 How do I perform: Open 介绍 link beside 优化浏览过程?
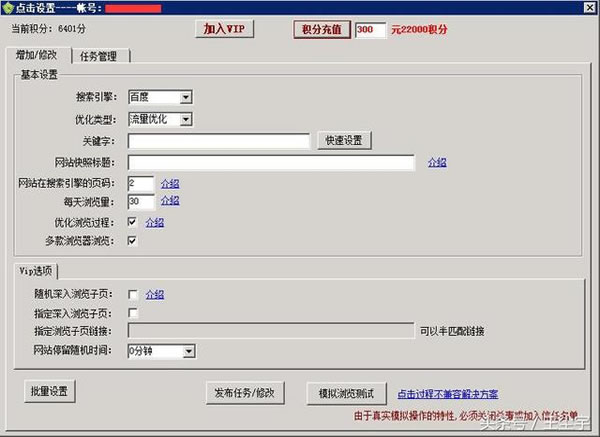(155, 222)
